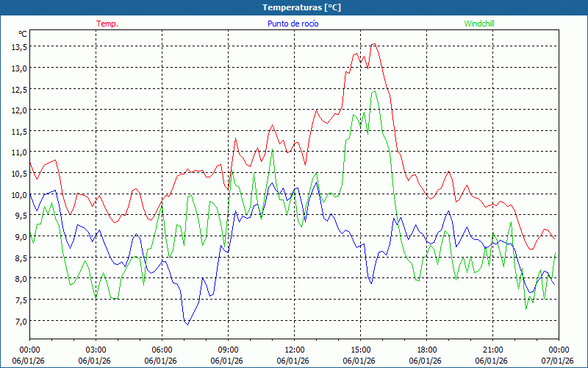This screenshot has height=368, width=588.
Task: Click the Temperaturas [°C] chart title
Action: [302, 7]
